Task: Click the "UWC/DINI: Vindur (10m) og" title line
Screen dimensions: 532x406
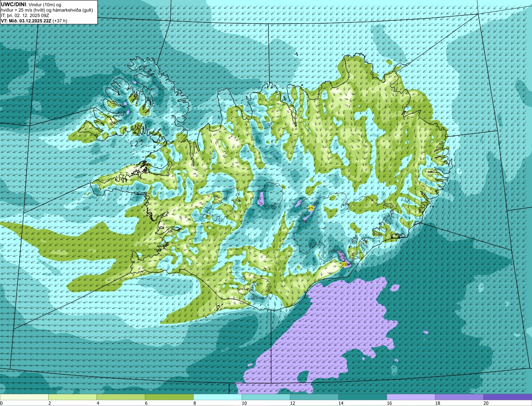Action: tap(31, 4)
